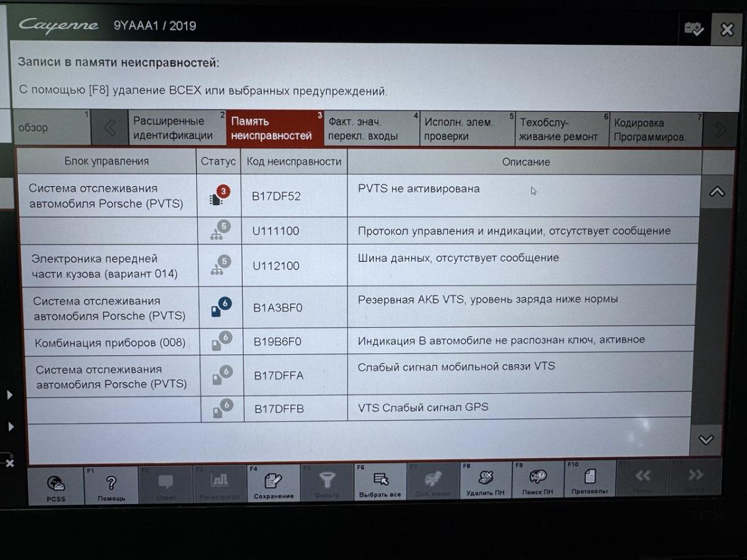Click the Сохранение (Save) F4 icon

tap(273, 484)
